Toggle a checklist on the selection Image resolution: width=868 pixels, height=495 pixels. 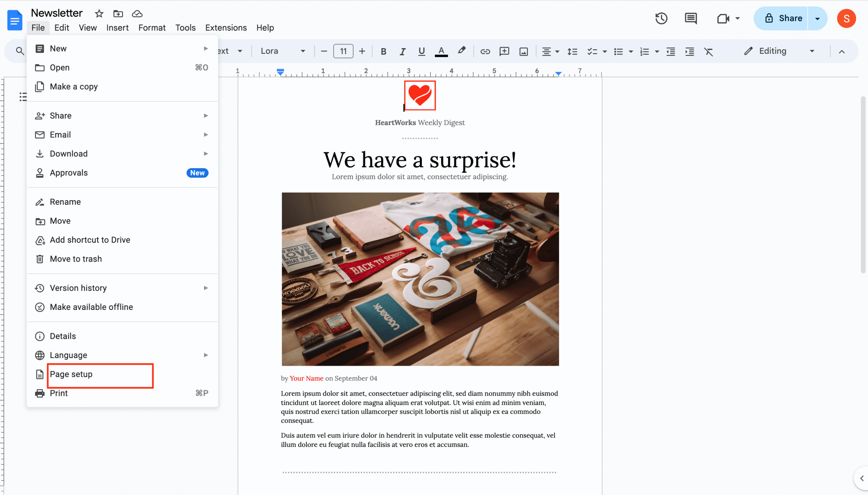pyautogui.click(x=593, y=51)
